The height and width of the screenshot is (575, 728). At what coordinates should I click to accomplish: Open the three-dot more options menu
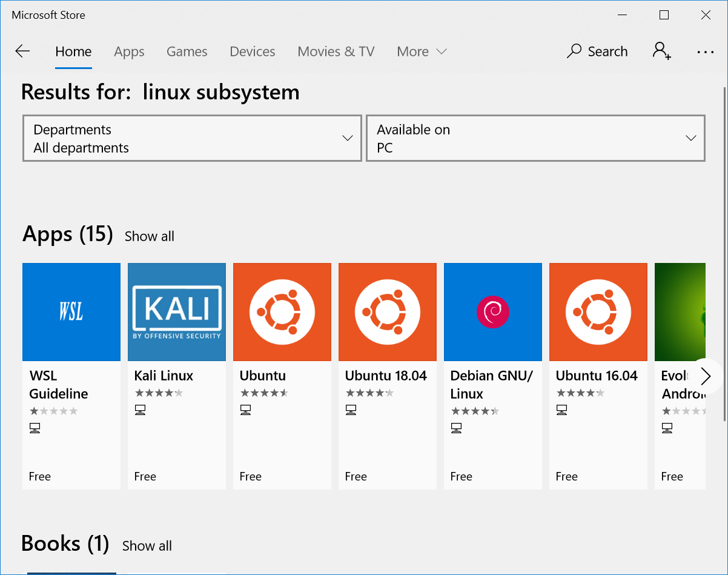[x=706, y=52]
